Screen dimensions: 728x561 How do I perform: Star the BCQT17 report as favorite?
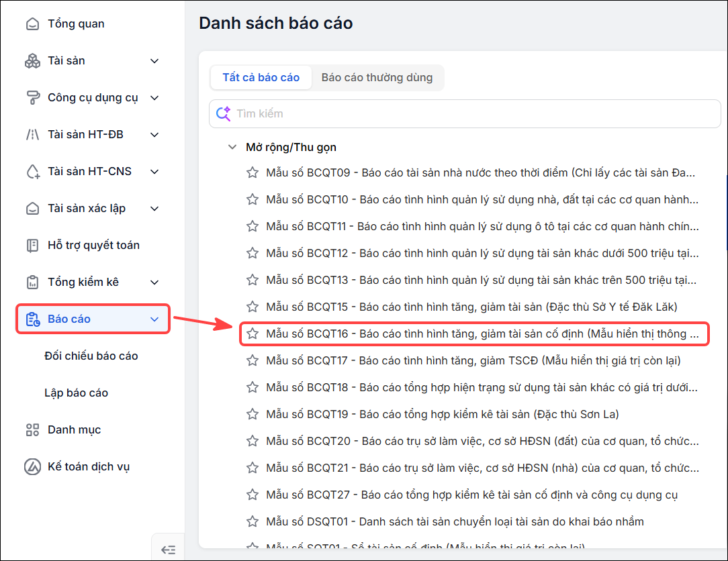pyautogui.click(x=253, y=360)
